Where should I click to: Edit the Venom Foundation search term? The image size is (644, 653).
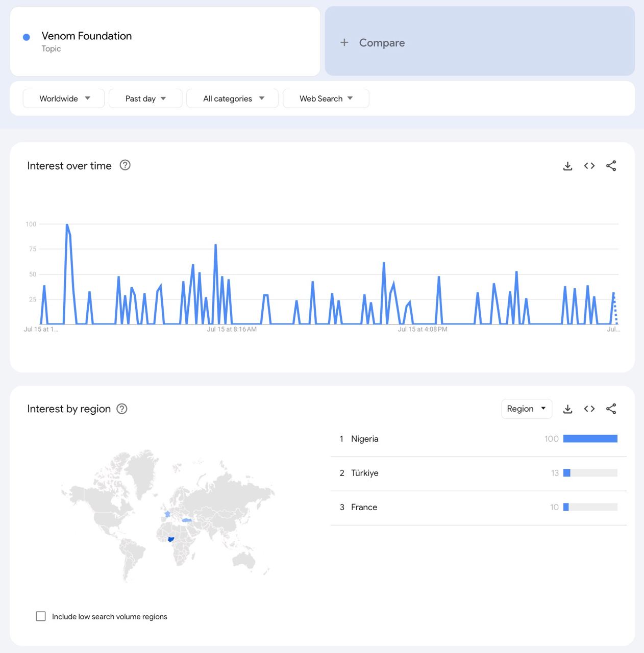pos(87,36)
